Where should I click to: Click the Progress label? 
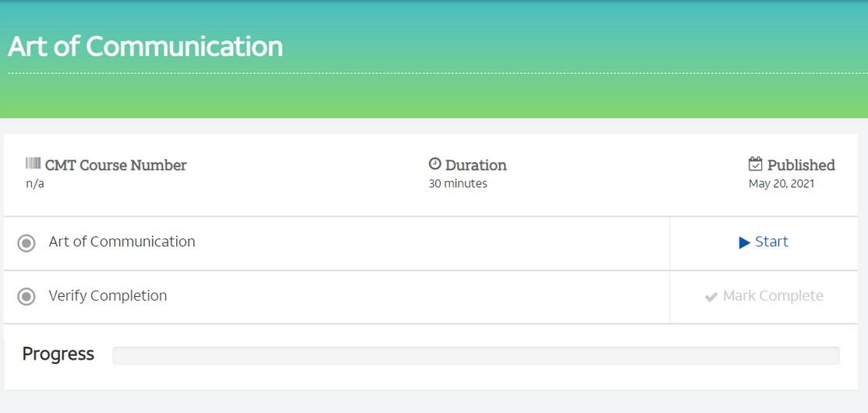(x=58, y=354)
